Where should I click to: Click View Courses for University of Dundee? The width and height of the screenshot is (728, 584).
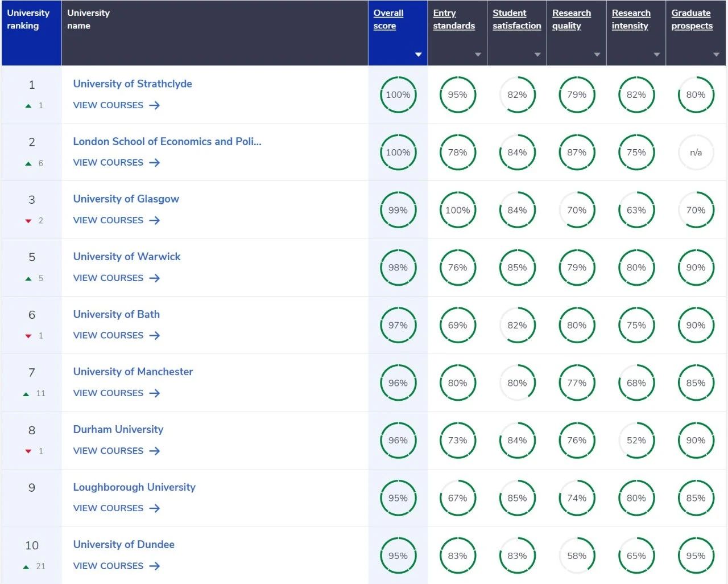[x=108, y=566]
